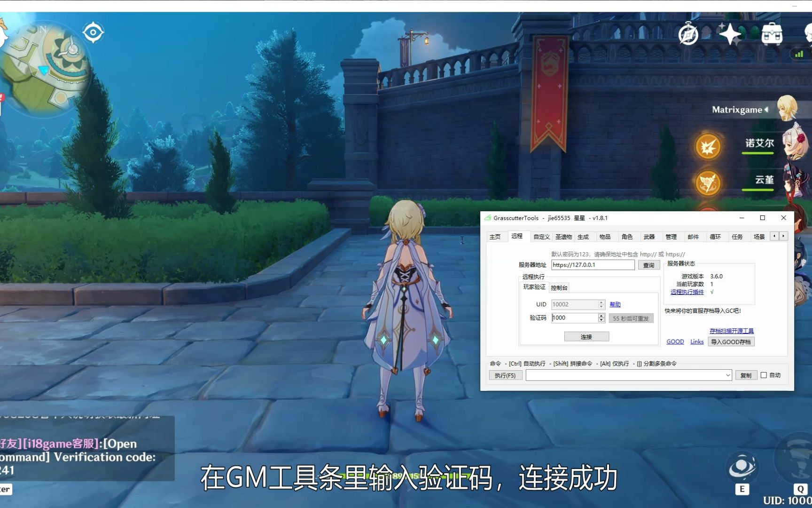This screenshot has height=508, width=812.
Task: Switch to the 自定义 tab
Action: (541, 237)
